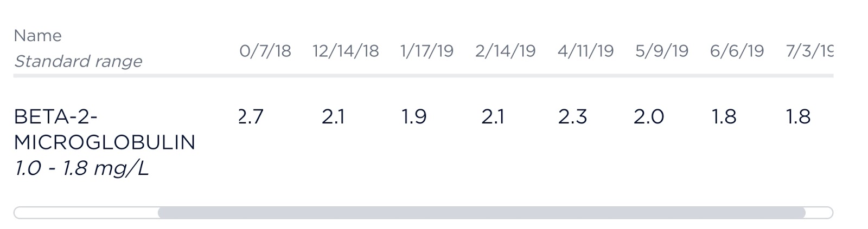Image resolution: width=868 pixels, height=229 pixels.
Task: Select the 1/17/19 date column header
Action: click(426, 51)
